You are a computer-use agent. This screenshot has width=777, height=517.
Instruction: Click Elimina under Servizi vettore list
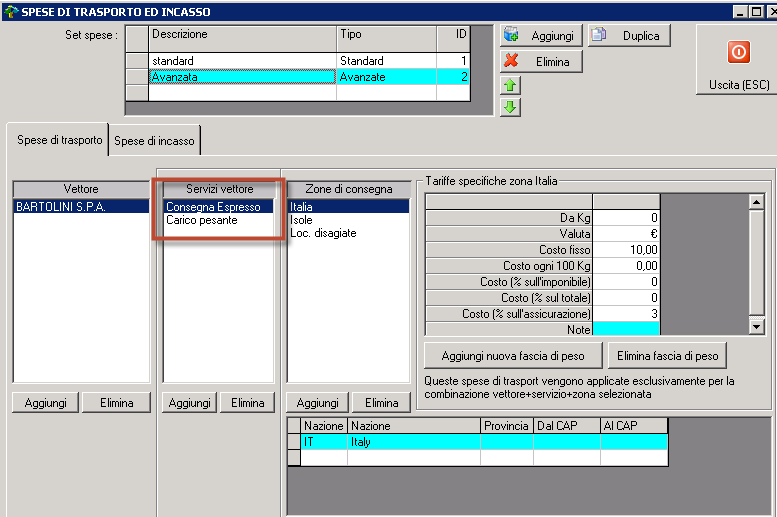coord(247,403)
